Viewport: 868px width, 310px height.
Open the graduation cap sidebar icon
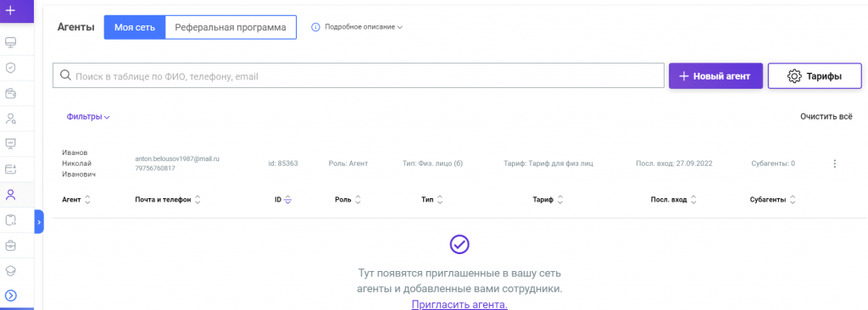click(x=10, y=270)
